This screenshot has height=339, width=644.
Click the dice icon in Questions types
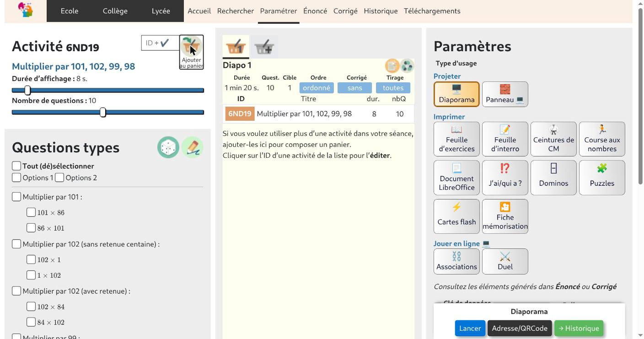point(168,147)
